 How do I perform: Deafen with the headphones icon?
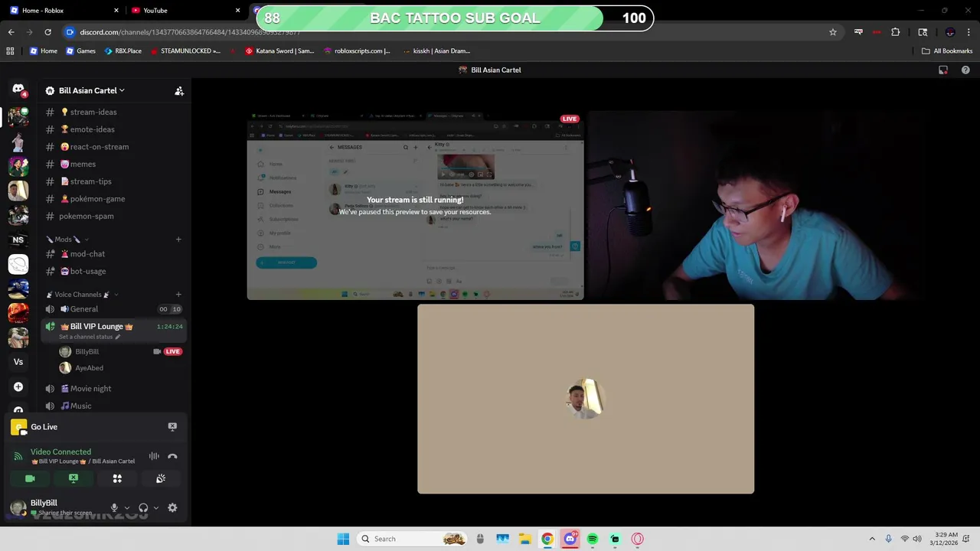(143, 507)
